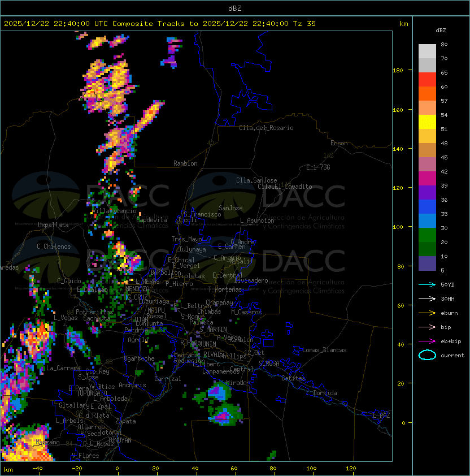Click the cyan 'current' ellipse symbol

pyautogui.click(x=427, y=355)
